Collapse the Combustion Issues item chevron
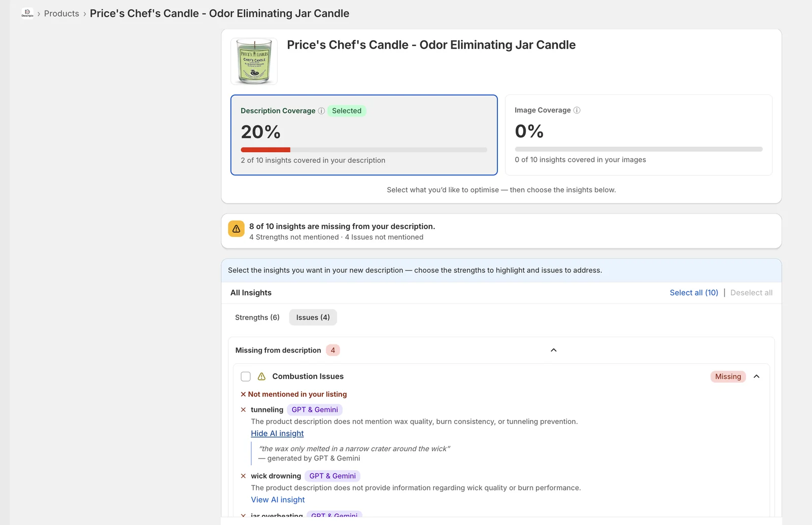 pyautogui.click(x=757, y=376)
